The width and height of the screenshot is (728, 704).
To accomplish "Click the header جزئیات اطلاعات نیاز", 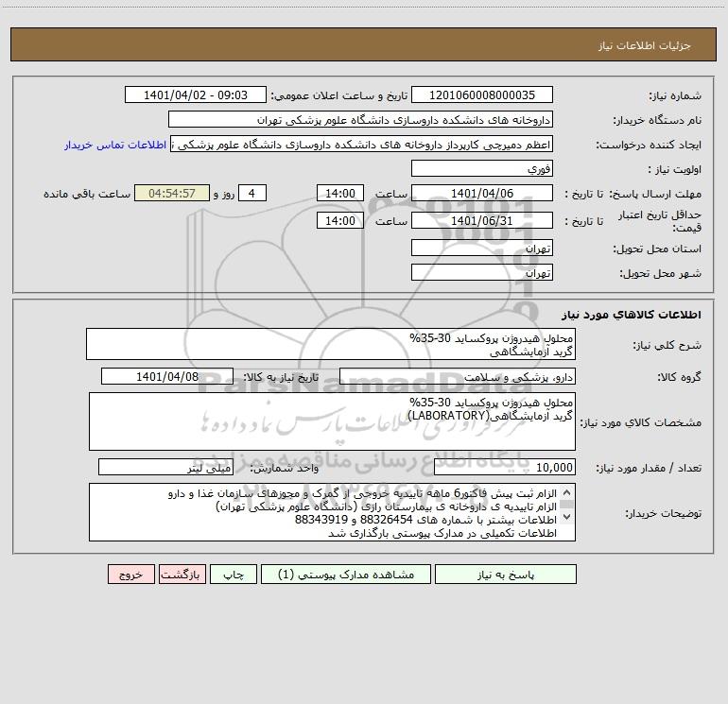I will tap(645, 45).
